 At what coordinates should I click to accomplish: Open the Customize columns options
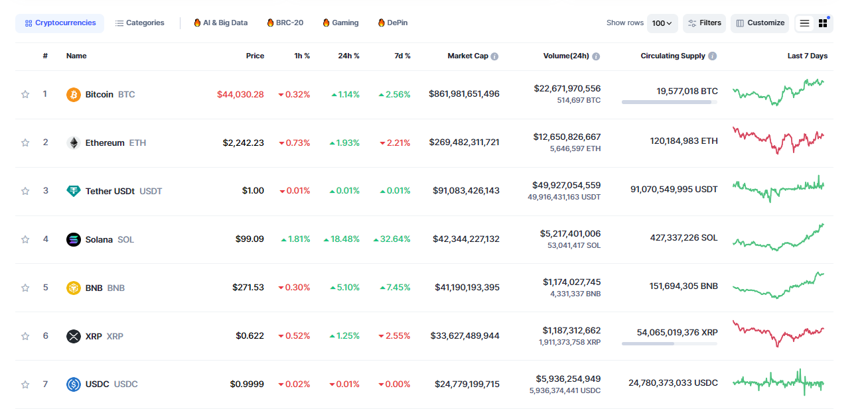(x=760, y=23)
